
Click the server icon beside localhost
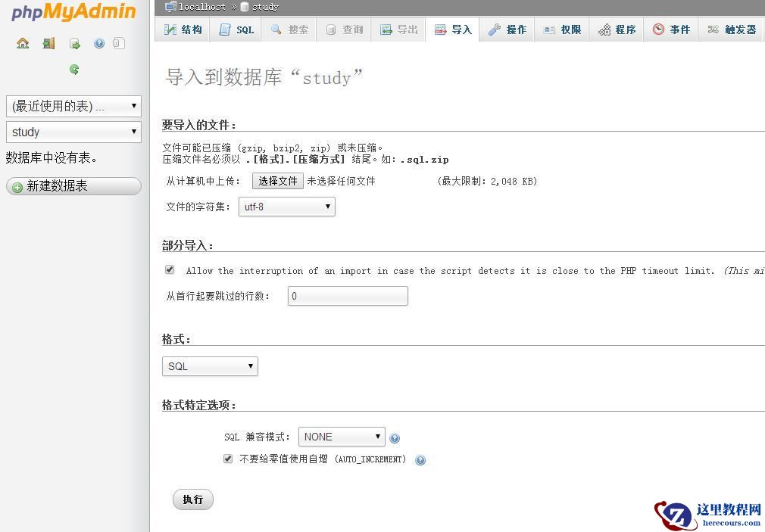(170, 6)
